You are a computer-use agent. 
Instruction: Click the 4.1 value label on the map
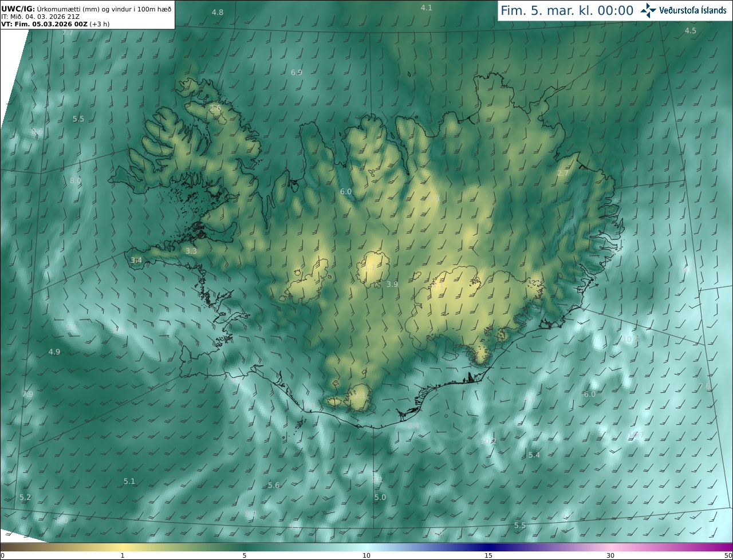[x=427, y=7]
